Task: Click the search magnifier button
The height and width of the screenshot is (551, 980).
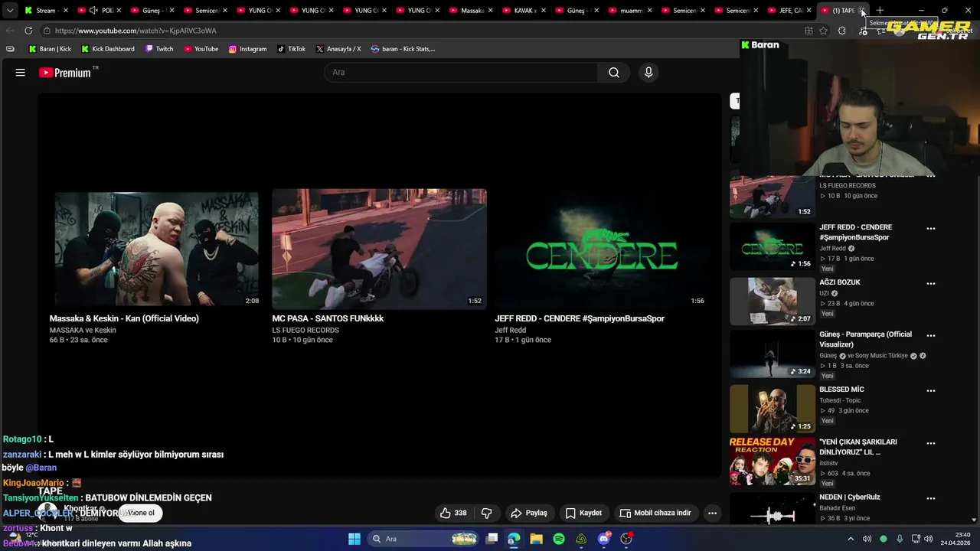Action: tap(614, 73)
